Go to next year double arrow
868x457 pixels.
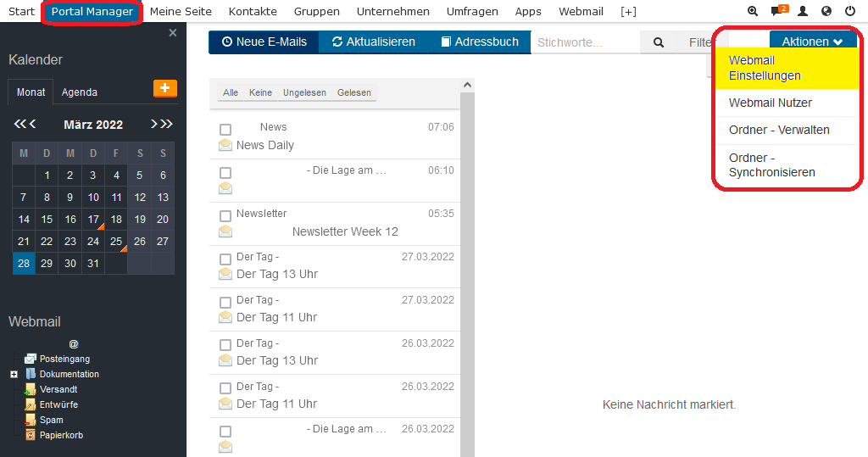(x=167, y=124)
